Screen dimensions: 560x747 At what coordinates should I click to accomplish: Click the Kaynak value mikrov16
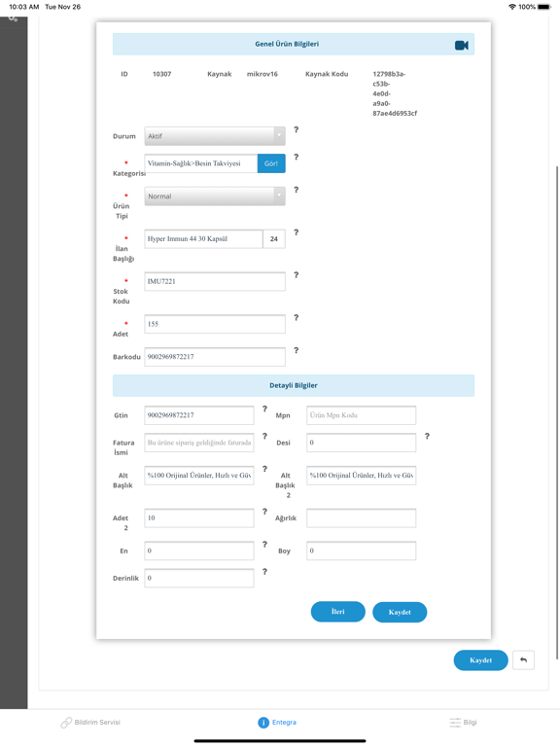pos(262,74)
